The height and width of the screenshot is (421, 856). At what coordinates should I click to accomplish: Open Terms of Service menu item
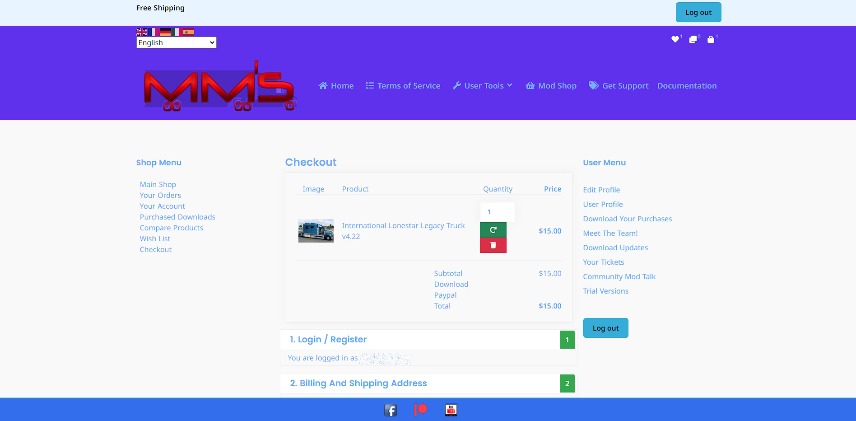click(403, 86)
